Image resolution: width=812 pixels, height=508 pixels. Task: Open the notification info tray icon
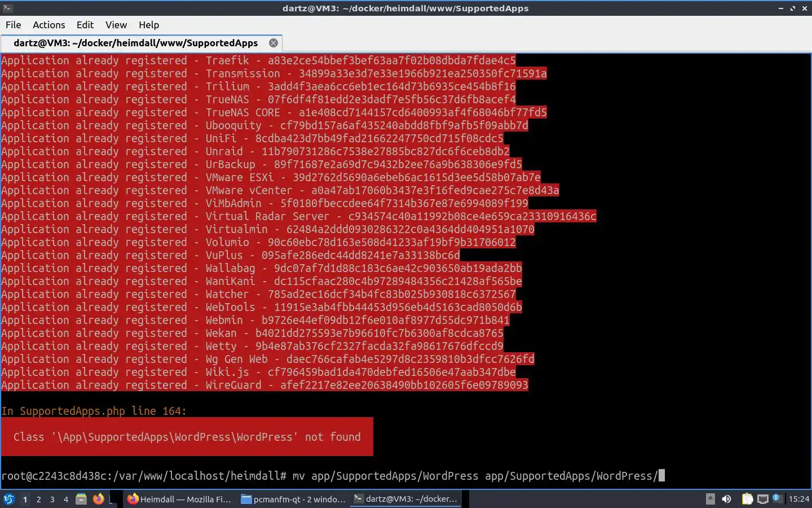pos(777,498)
